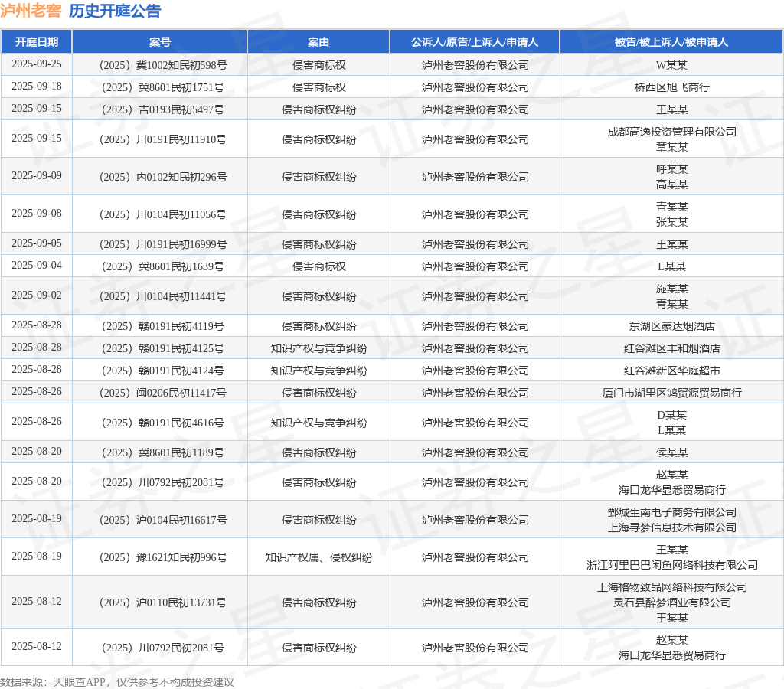Image resolution: width=784 pixels, height=689 pixels.
Task: Click defendant W某某
Action: (671, 65)
